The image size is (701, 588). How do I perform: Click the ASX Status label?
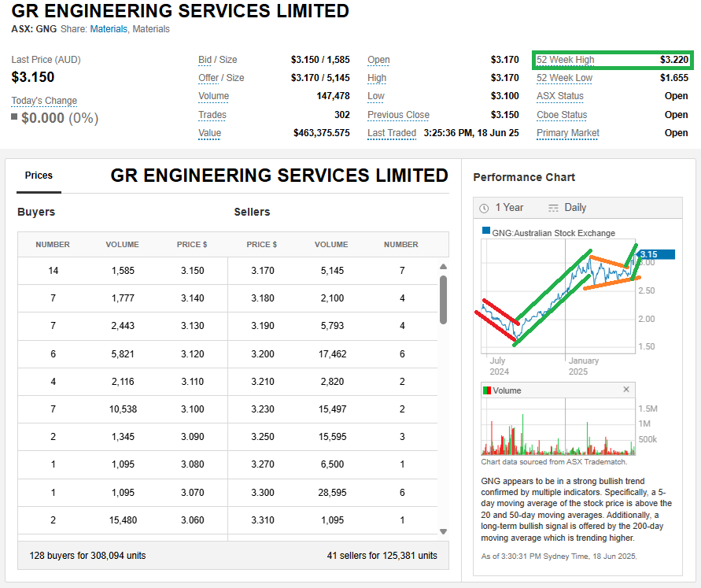coord(559,96)
